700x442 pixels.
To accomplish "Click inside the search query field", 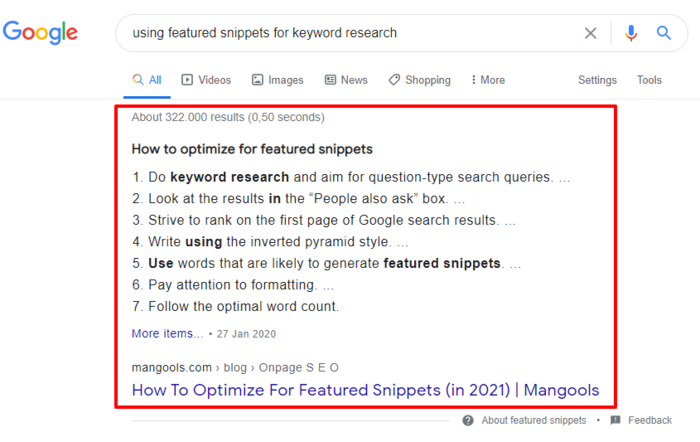I will [x=348, y=33].
